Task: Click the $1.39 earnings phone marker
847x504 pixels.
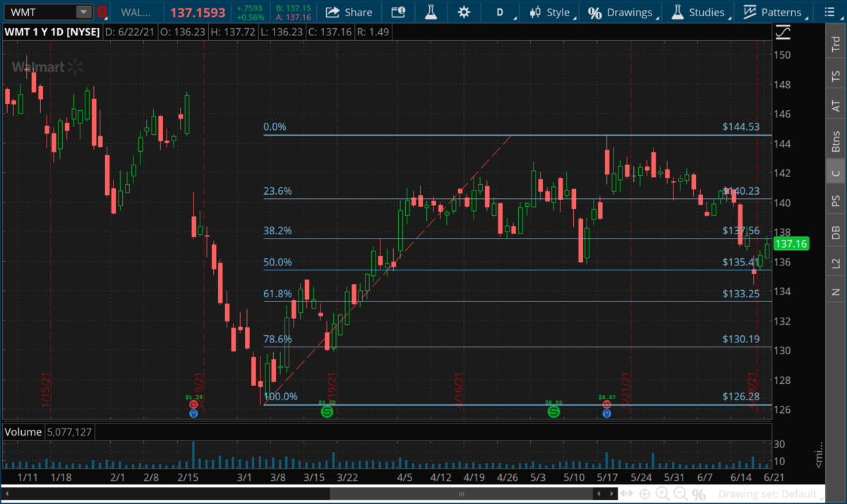Action: coord(193,404)
